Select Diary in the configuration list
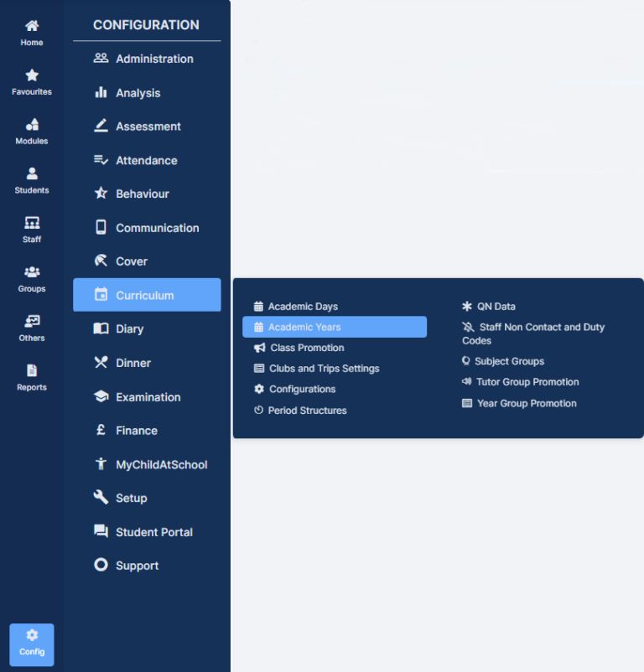644x672 pixels. (147, 328)
